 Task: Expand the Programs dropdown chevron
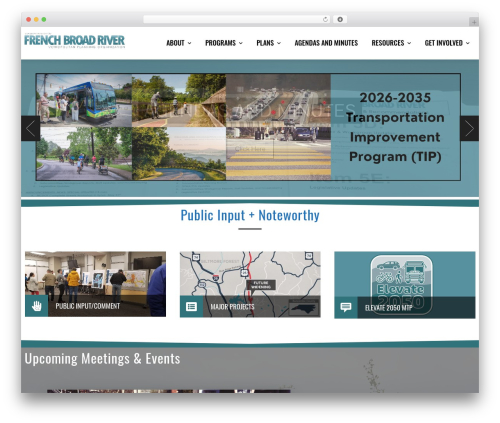[241, 43]
